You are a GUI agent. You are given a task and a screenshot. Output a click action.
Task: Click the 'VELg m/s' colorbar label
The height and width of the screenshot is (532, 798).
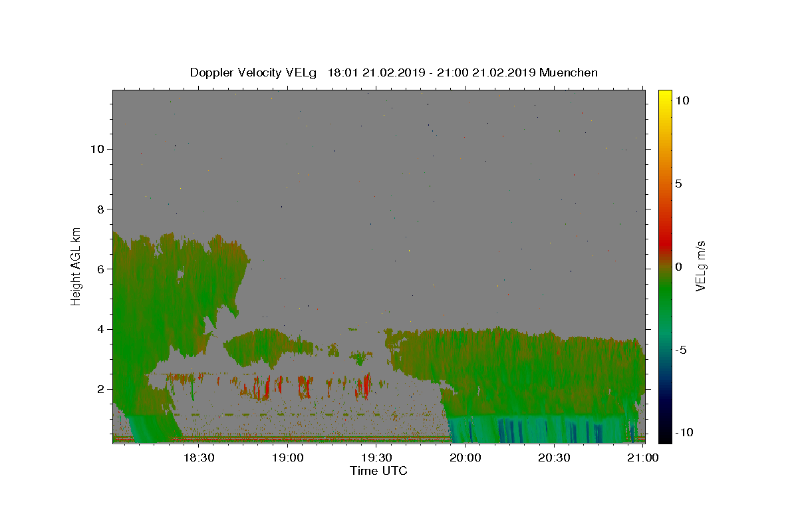(x=700, y=266)
